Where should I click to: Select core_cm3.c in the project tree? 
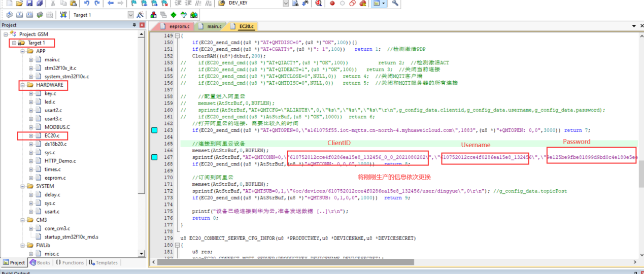[x=57, y=228]
